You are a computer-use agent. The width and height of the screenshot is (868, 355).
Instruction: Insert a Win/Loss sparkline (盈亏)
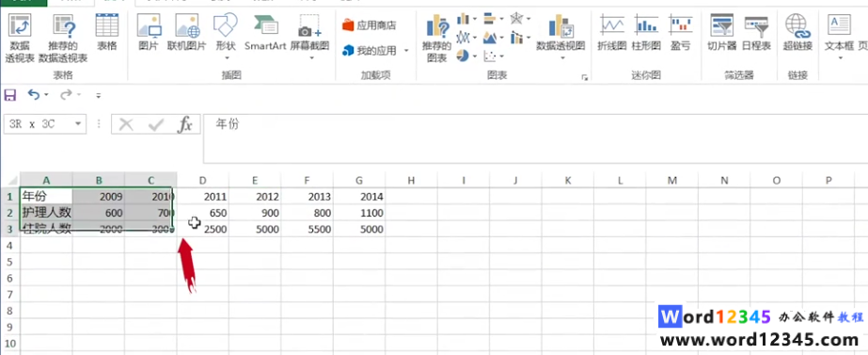pyautogui.click(x=680, y=33)
